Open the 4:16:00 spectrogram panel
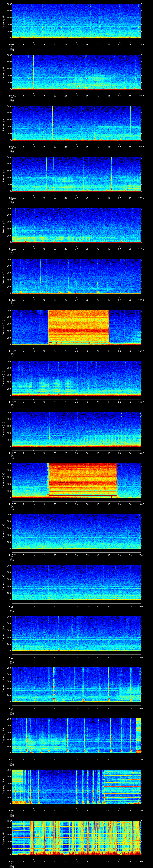 76,531
